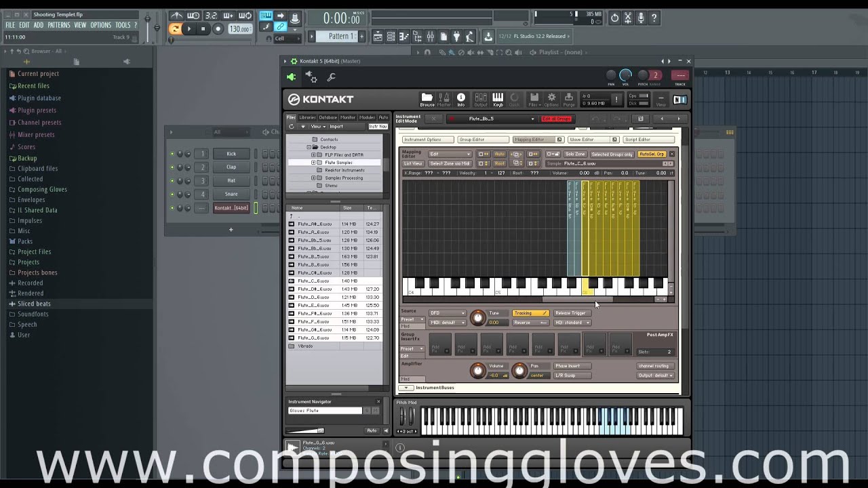The height and width of the screenshot is (488, 868).
Task: Toggle AutoSel. Grp button
Action: click(x=652, y=155)
